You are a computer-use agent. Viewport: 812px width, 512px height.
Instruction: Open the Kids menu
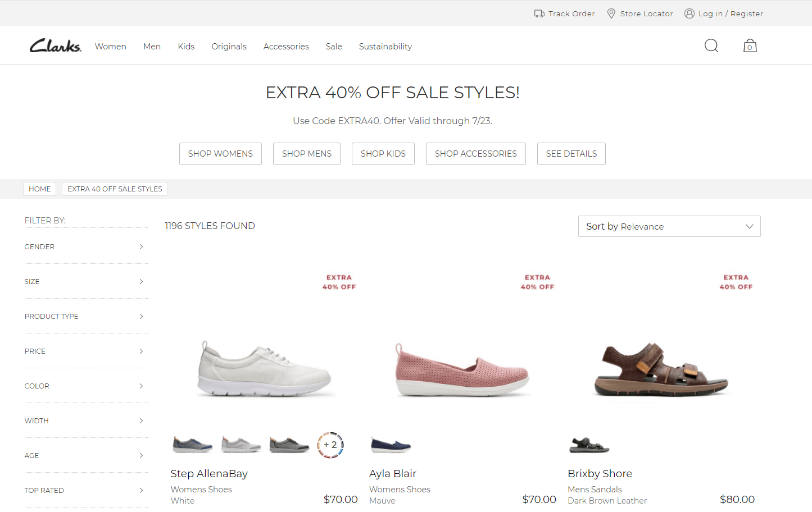coord(187,47)
